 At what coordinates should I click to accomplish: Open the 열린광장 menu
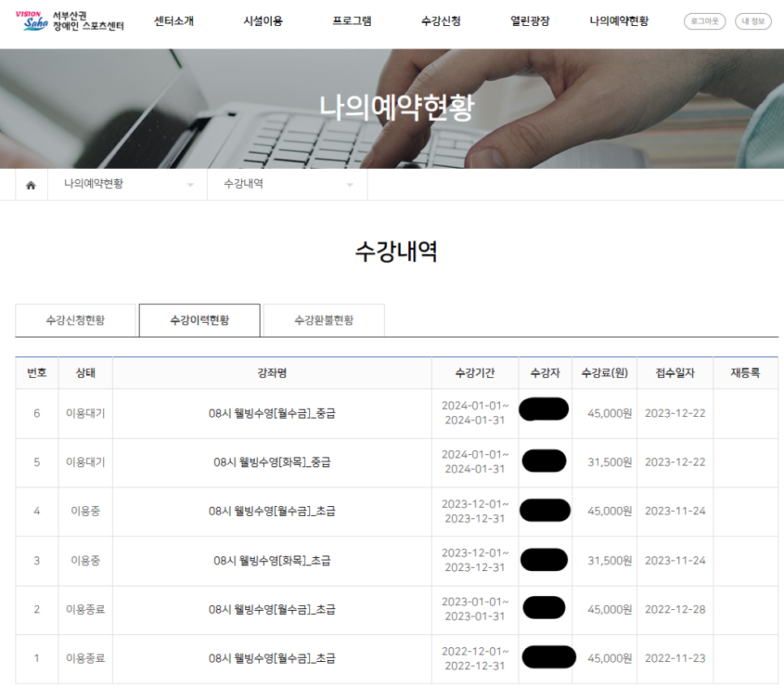(x=530, y=21)
